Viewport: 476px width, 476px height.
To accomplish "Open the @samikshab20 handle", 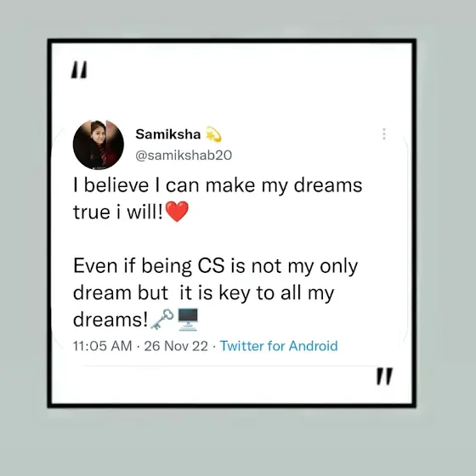I will 184,155.
